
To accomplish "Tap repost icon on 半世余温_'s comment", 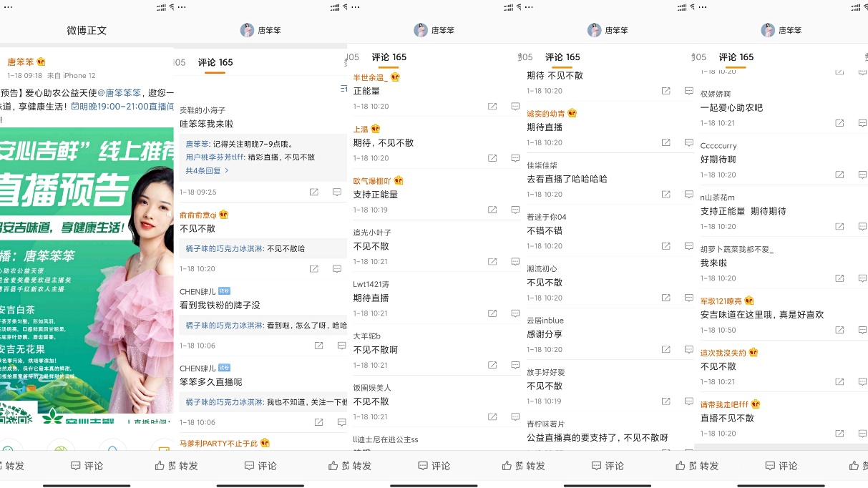I will pyautogui.click(x=492, y=107).
